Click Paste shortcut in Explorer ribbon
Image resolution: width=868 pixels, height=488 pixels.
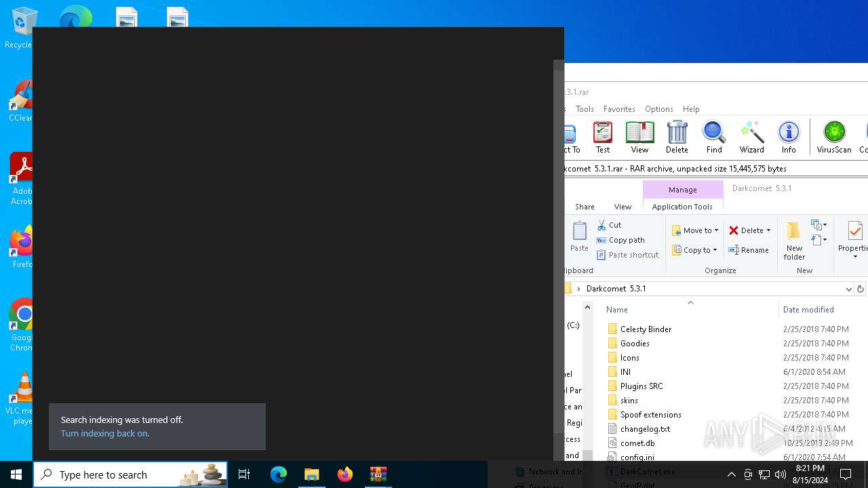(627, 255)
